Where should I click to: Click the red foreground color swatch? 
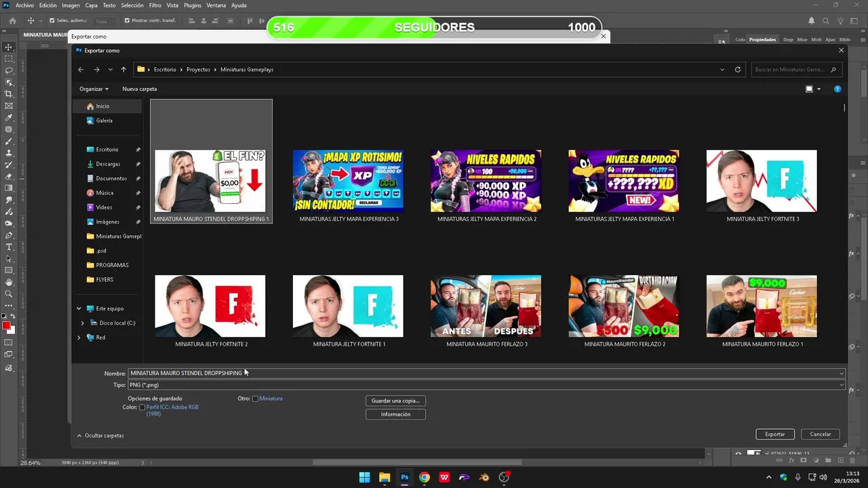7,326
